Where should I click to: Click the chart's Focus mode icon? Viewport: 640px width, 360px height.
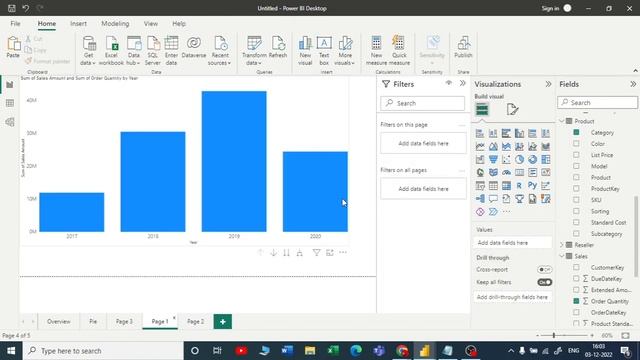point(330,253)
